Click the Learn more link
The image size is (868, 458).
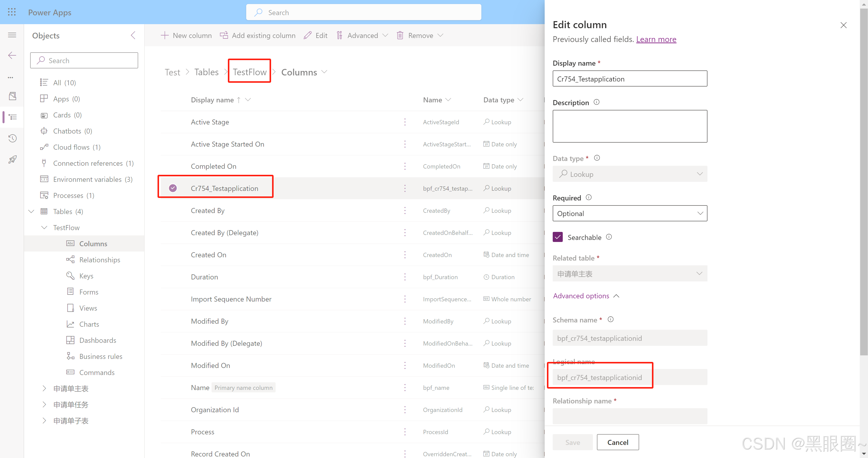click(x=656, y=39)
